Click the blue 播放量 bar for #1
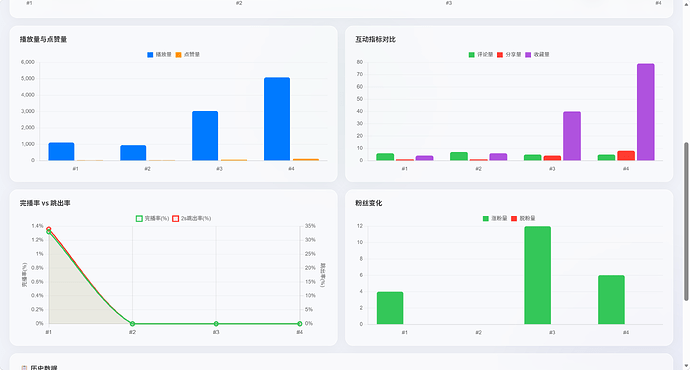Image resolution: width=690 pixels, height=370 pixels. tap(61, 151)
